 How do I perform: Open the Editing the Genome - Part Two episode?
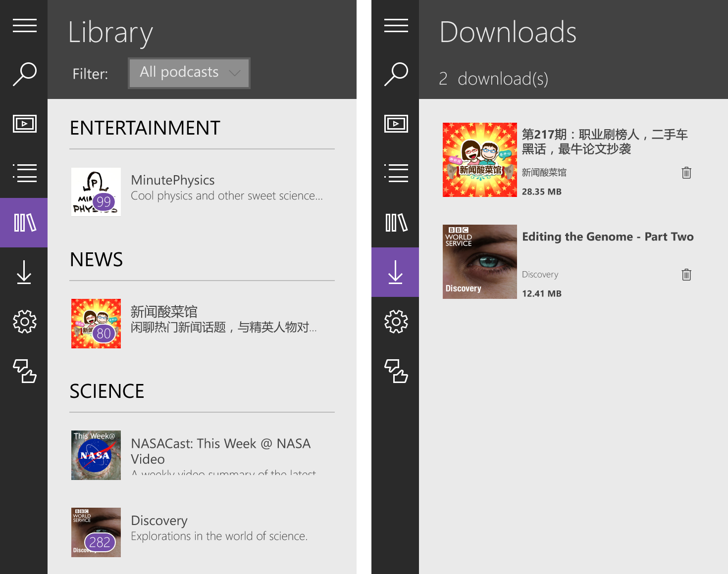coord(608,237)
